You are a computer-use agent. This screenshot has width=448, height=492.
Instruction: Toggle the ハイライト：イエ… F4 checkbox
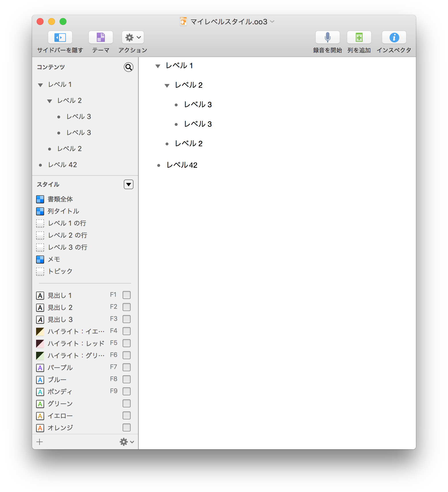coord(127,331)
